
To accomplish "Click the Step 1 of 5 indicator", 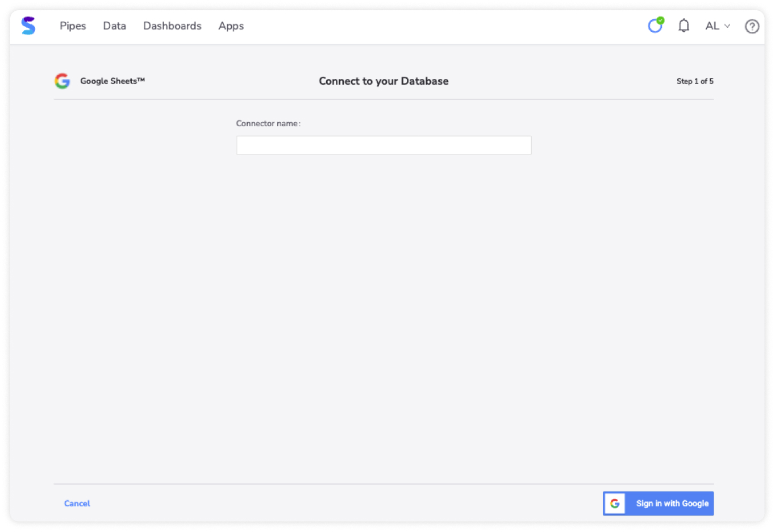I will pos(695,81).
